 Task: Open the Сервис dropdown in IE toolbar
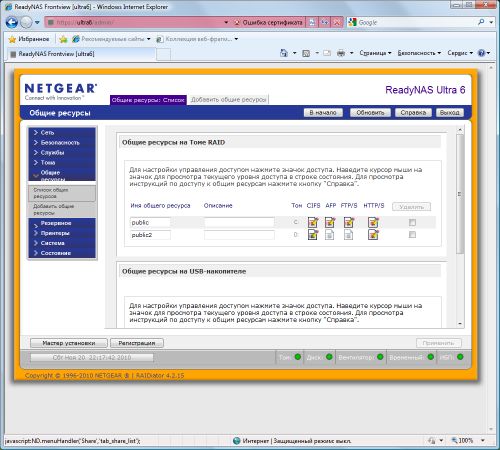coord(460,53)
